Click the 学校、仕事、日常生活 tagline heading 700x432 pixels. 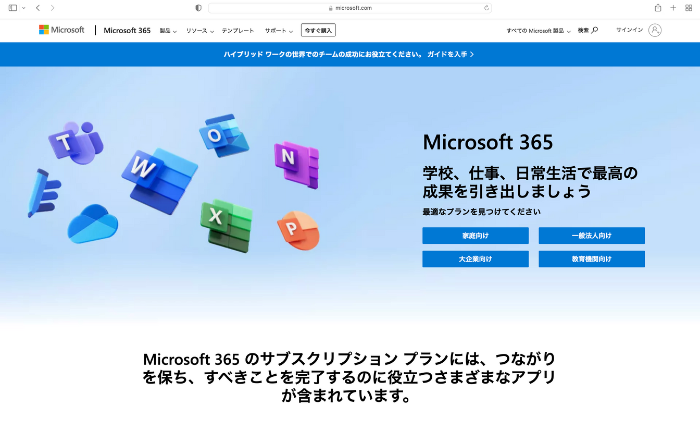point(530,182)
